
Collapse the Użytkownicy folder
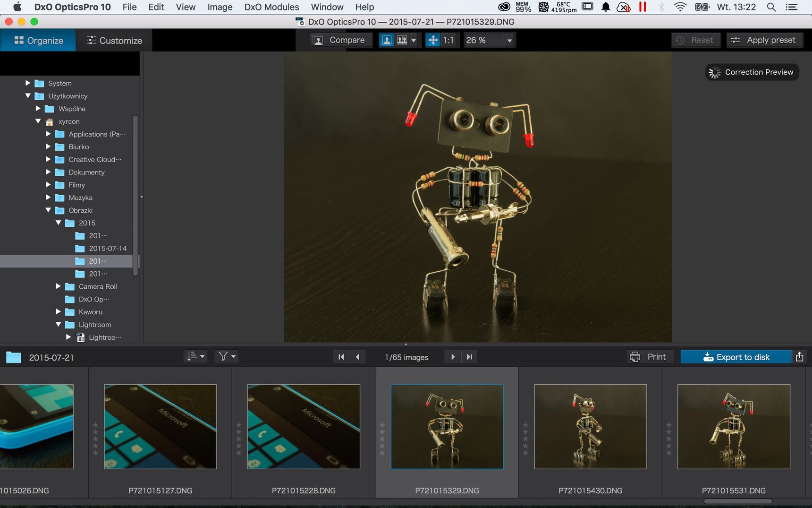[x=28, y=96]
